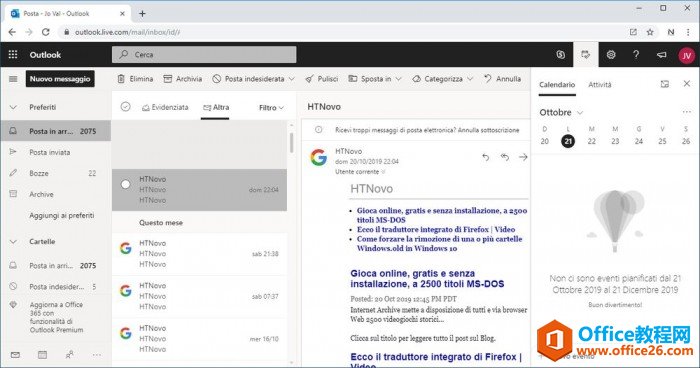Bookmark this page with the star

point(650,32)
